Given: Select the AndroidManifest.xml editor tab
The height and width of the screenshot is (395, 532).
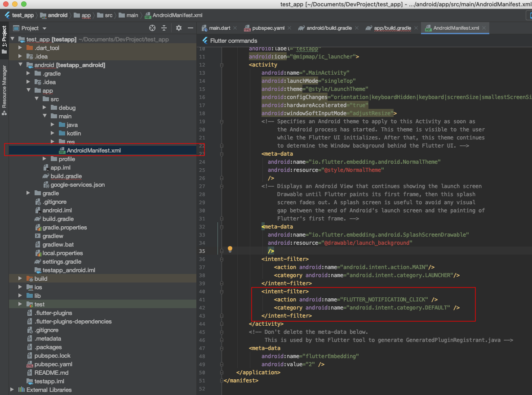Looking at the screenshot, I should (456, 28).
